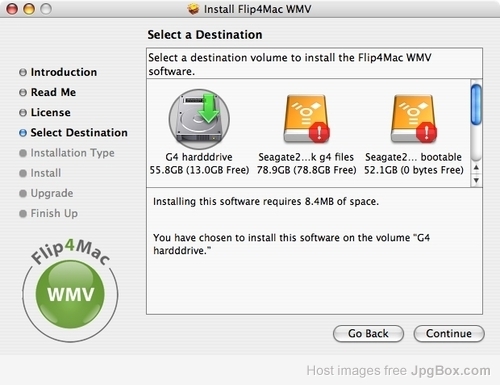Image resolution: width=500 pixels, height=385 pixels.
Task: Click the Installation Type step label
Action: coord(72,153)
